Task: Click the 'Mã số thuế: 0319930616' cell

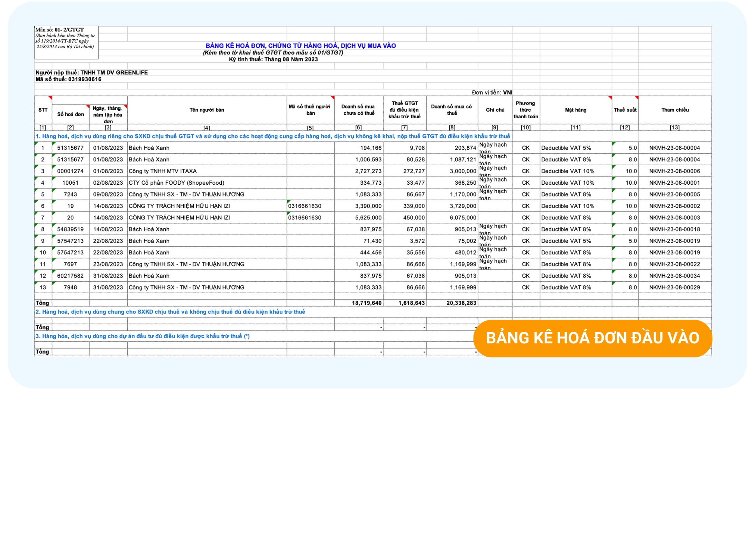Action: pyautogui.click(x=68, y=79)
